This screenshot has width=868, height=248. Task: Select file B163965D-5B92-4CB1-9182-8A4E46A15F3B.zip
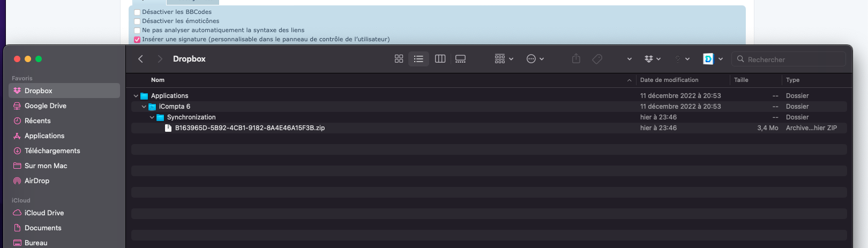point(250,128)
